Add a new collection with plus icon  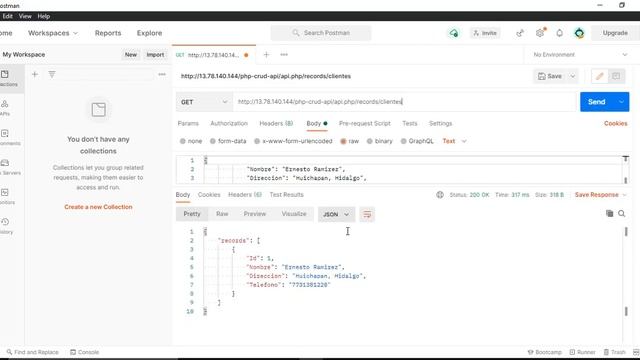(x=35, y=74)
